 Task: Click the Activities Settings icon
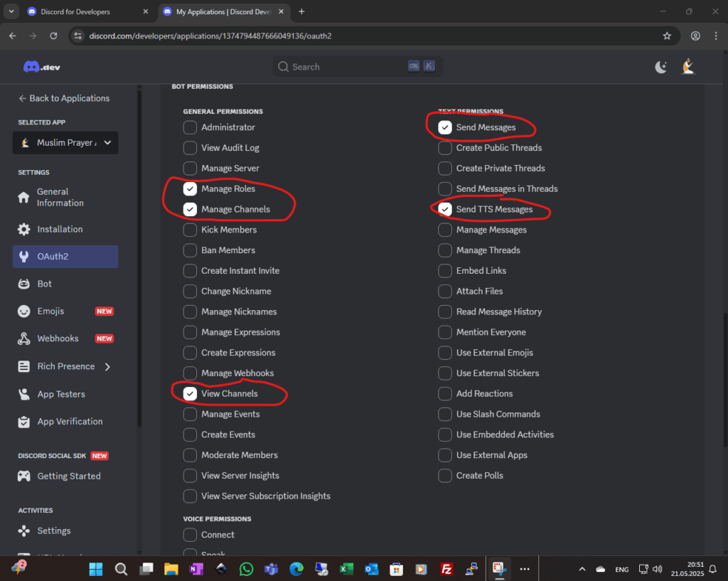tap(23, 531)
